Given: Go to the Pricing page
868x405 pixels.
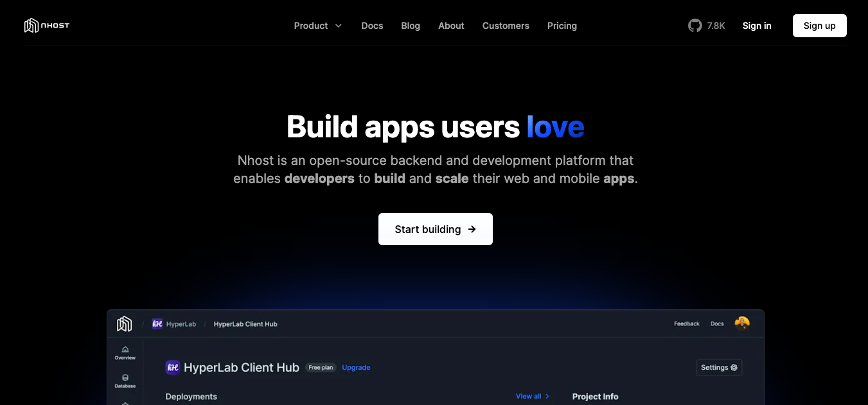Looking at the screenshot, I should 562,26.
